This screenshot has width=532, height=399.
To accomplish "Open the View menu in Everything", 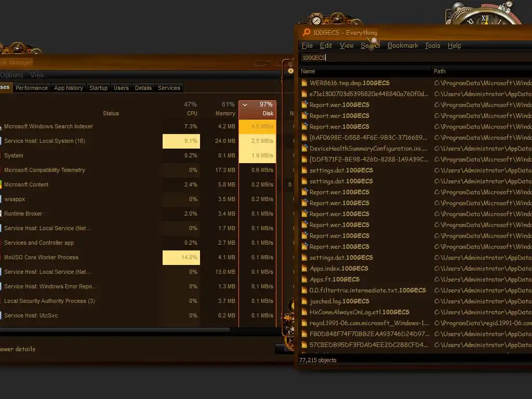I will [x=347, y=46].
